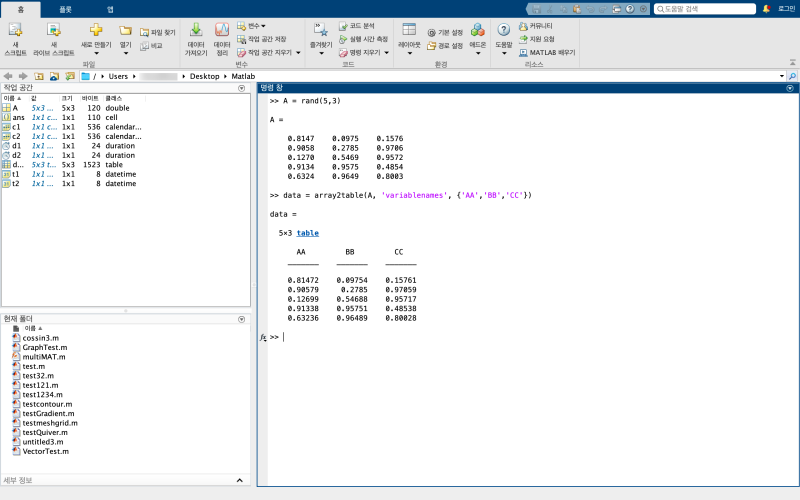Click the blue 'table' hyperlink in command window

click(x=308, y=233)
